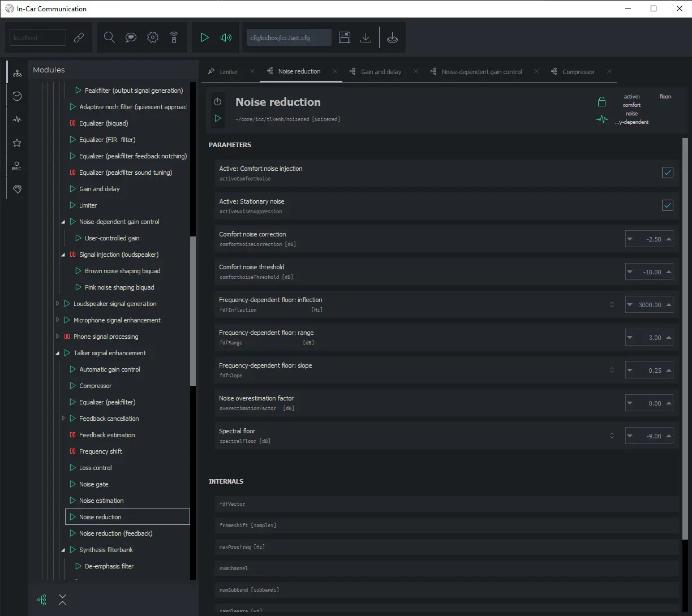Viewport: 692px width, 616px height.
Task: Collapse the Synthesis filterbank node
Action: [63, 550]
